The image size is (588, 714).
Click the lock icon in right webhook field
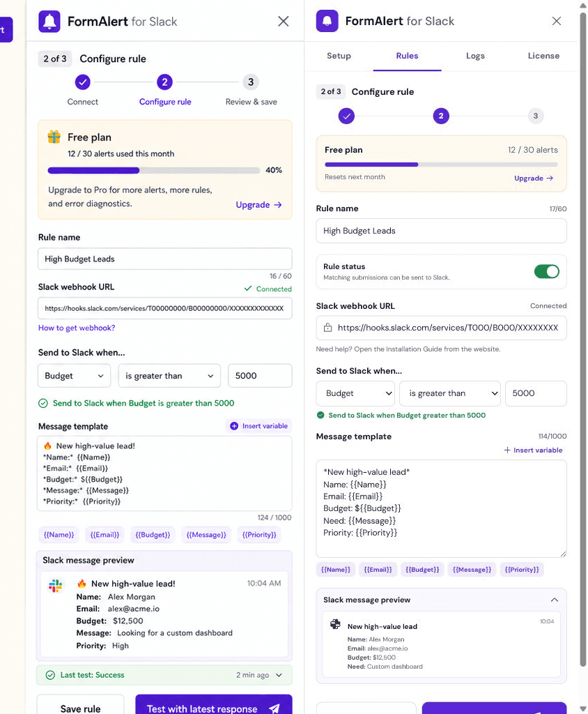327,328
